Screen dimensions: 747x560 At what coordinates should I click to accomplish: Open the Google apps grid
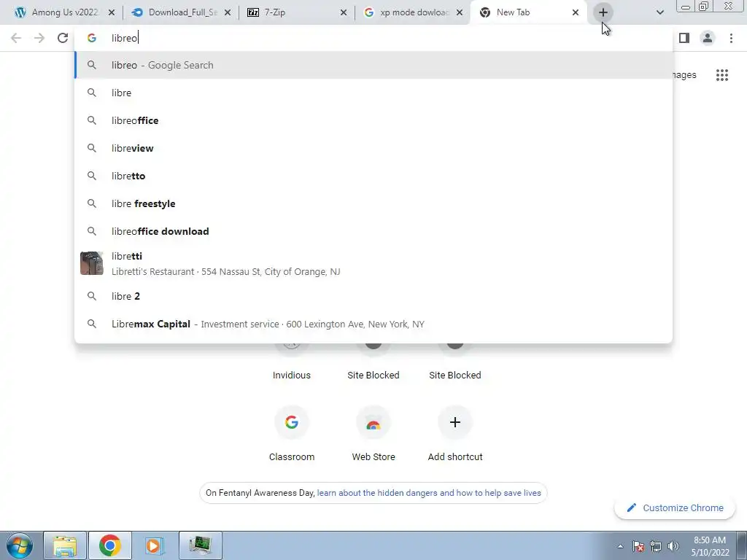click(x=722, y=75)
